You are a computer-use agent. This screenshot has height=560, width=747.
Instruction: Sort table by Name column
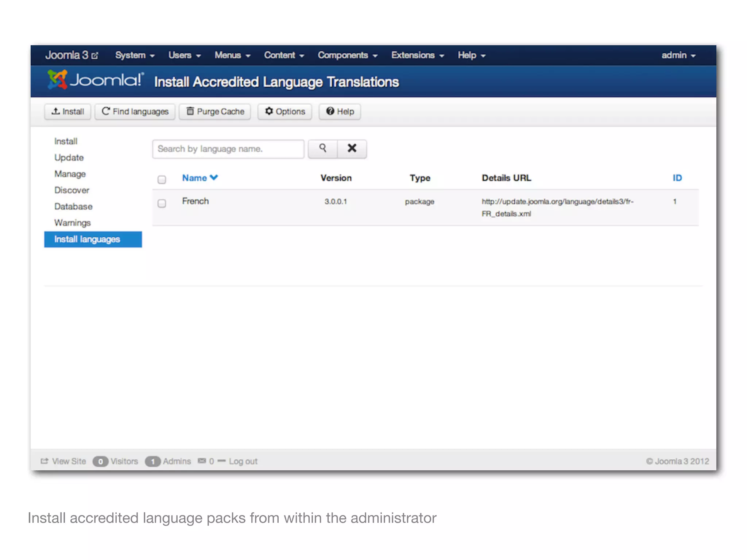pyautogui.click(x=200, y=178)
